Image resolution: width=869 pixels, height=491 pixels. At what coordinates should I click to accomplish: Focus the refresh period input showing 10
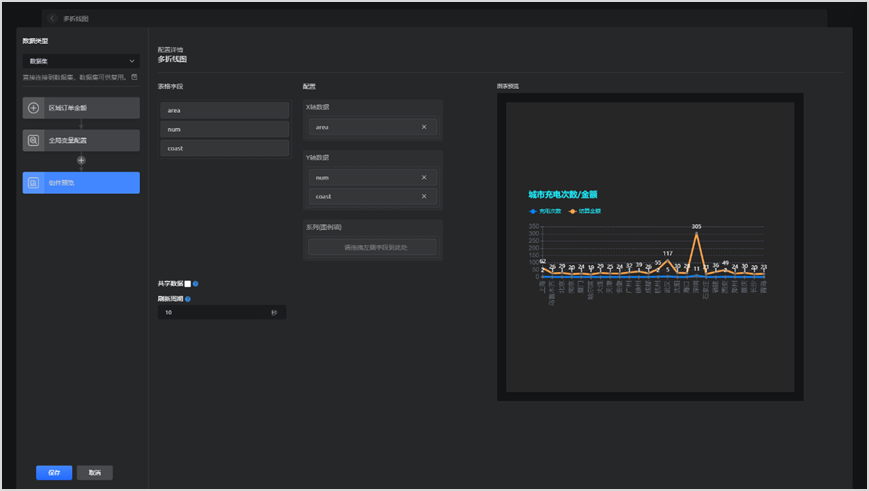pos(222,313)
